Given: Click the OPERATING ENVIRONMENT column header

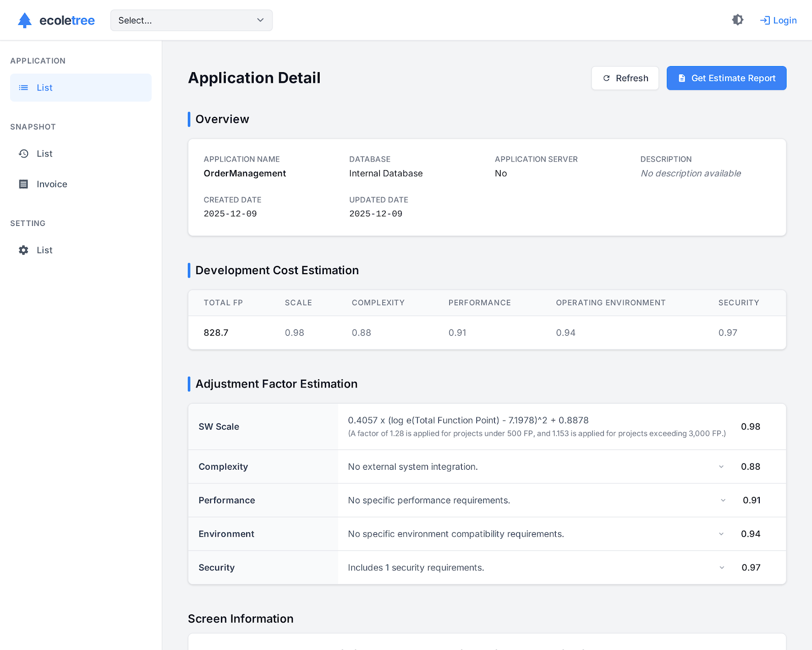Looking at the screenshot, I should point(611,303).
